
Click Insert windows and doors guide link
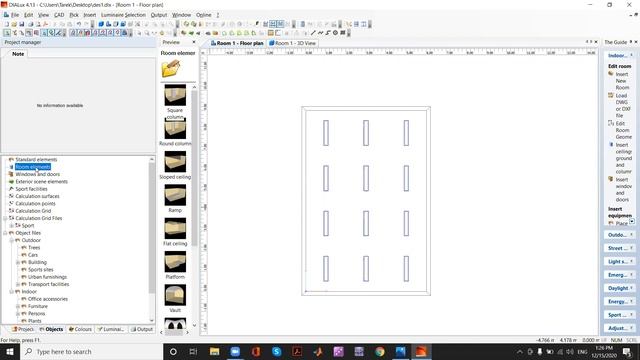click(x=623, y=189)
